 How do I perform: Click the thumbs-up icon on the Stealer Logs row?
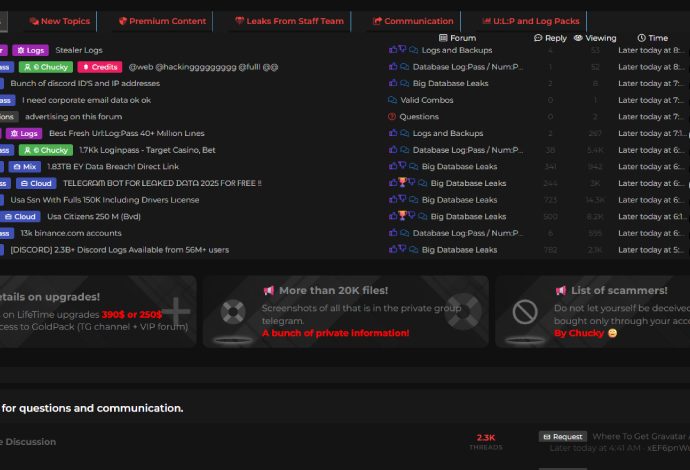click(x=393, y=49)
